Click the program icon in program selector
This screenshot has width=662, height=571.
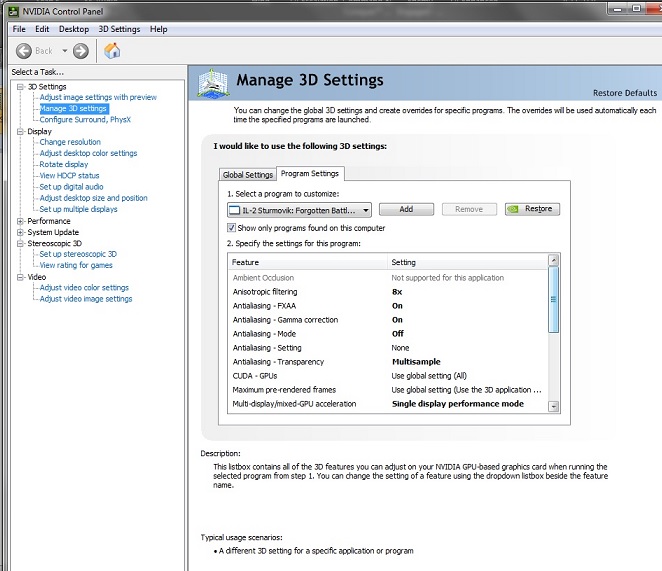(234, 210)
